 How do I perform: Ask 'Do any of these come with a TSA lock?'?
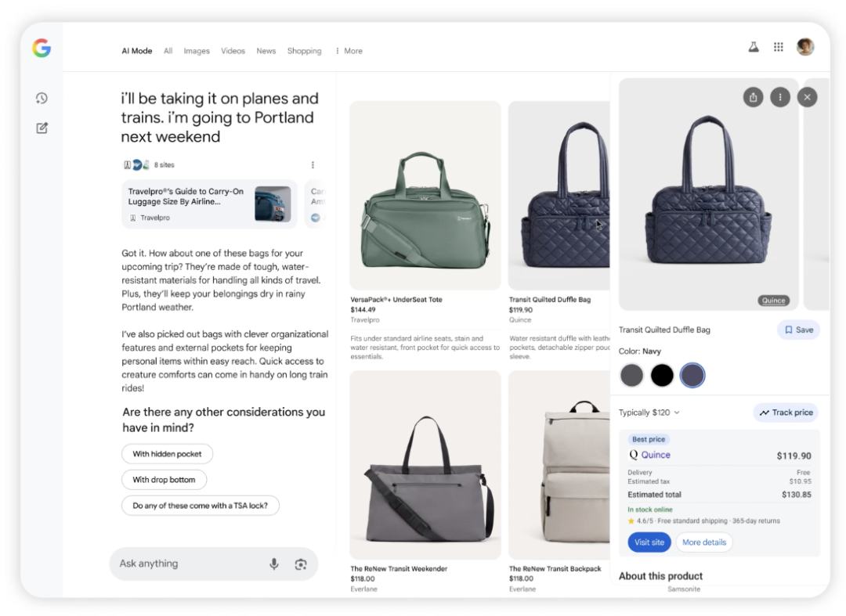pyautogui.click(x=201, y=506)
